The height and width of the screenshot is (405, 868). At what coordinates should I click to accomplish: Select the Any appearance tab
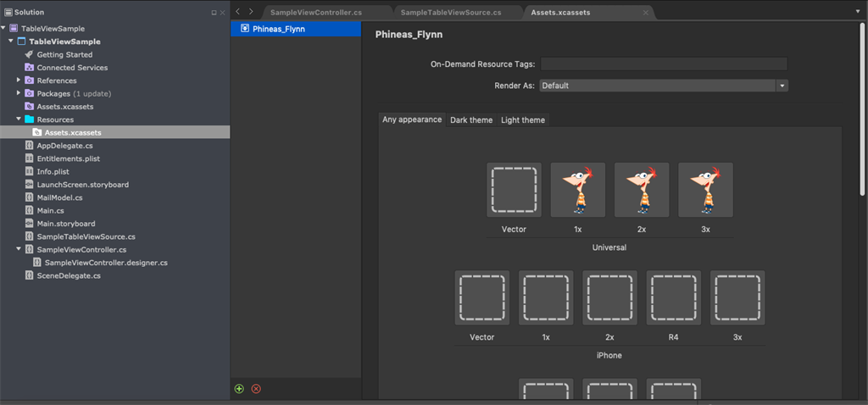pos(412,119)
